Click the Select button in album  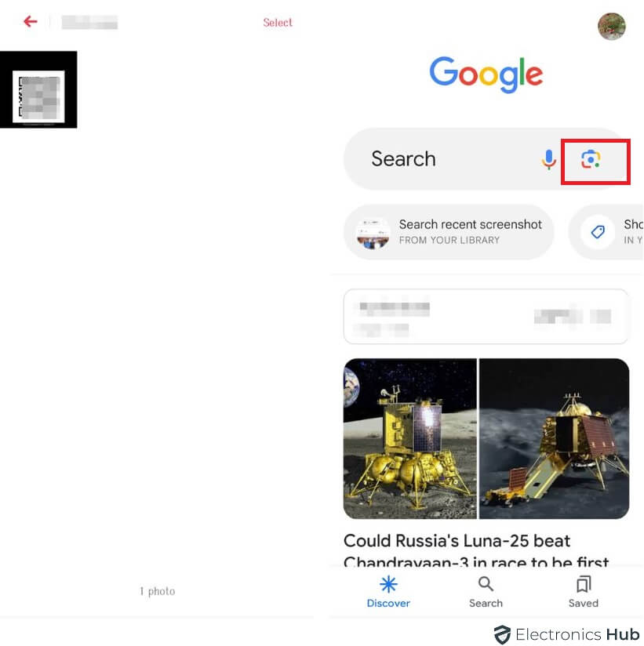[x=278, y=23]
